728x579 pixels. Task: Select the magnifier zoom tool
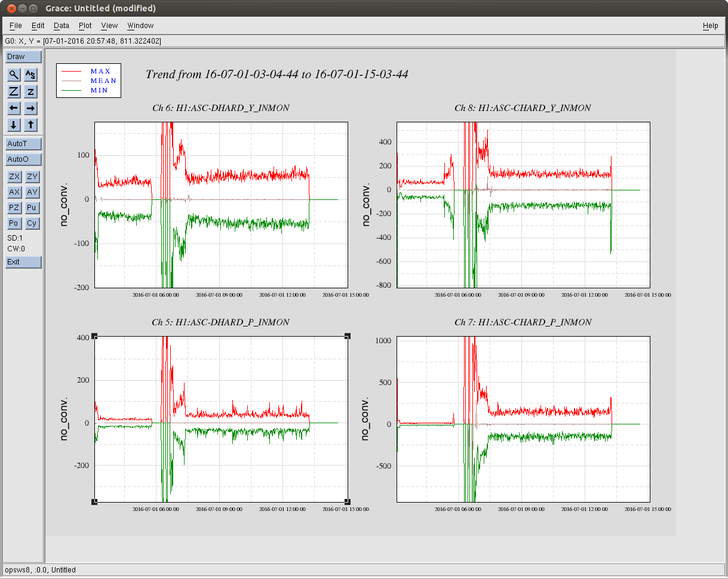pos(14,75)
